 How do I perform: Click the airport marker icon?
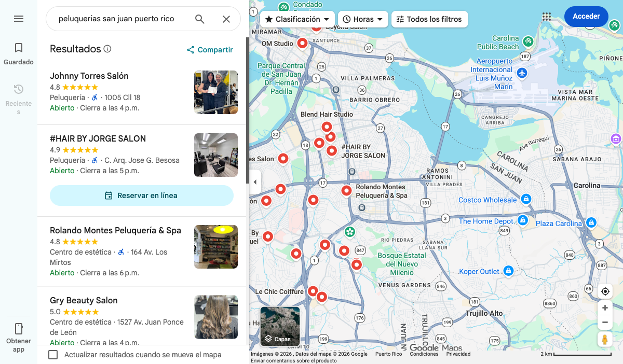pos(522,73)
